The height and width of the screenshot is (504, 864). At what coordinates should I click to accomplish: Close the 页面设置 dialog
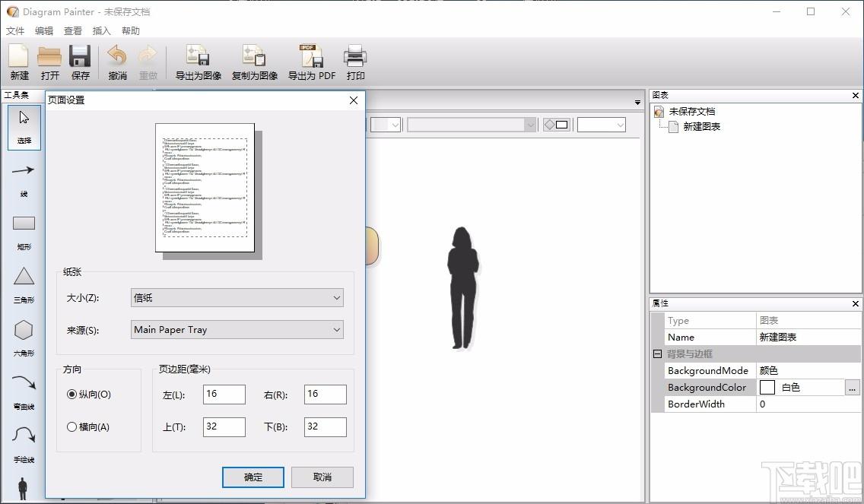pos(354,100)
